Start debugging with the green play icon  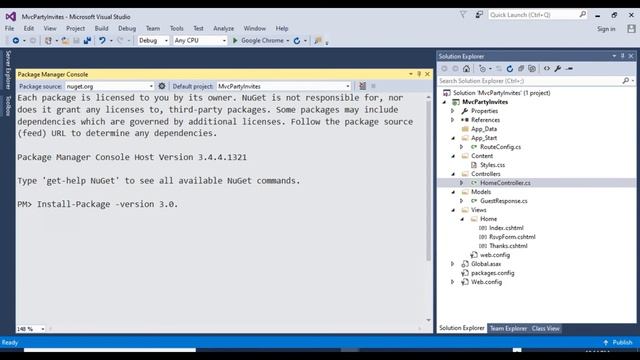pos(235,40)
